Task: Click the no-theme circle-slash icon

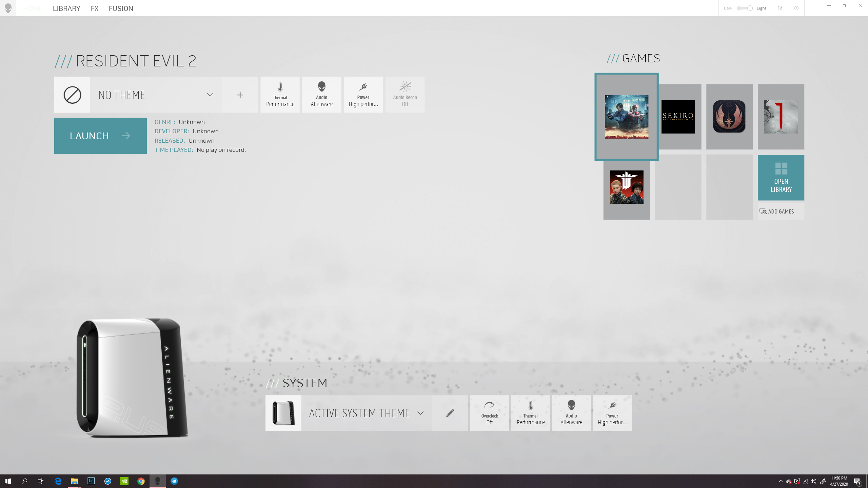Action: 72,95
